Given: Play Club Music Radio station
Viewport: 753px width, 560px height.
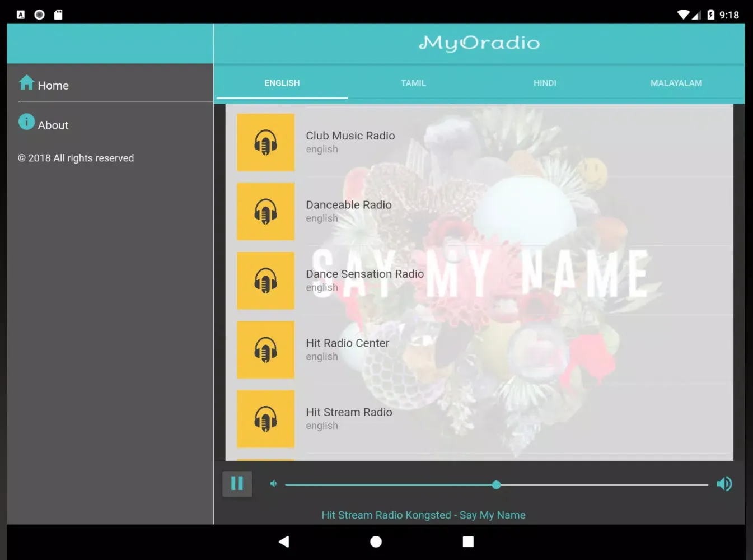Looking at the screenshot, I should (x=479, y=142).
